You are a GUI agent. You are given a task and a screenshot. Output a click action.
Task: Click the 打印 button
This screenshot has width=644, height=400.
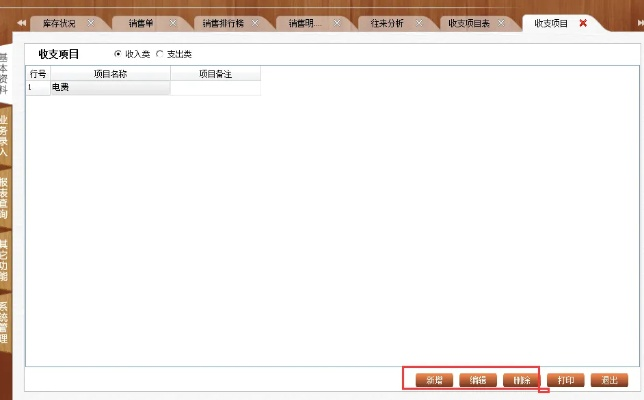565,380
